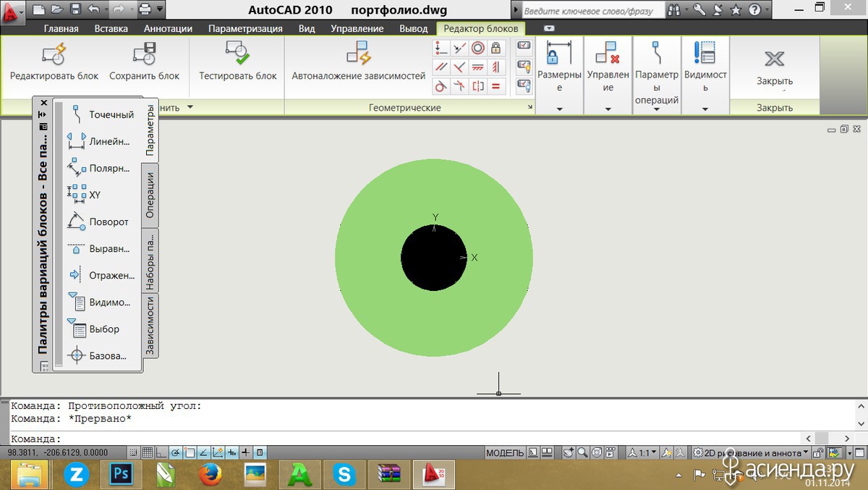Apply the smooth geometric constraint
This screenshot has height=490, width=868.
point(459,86)
